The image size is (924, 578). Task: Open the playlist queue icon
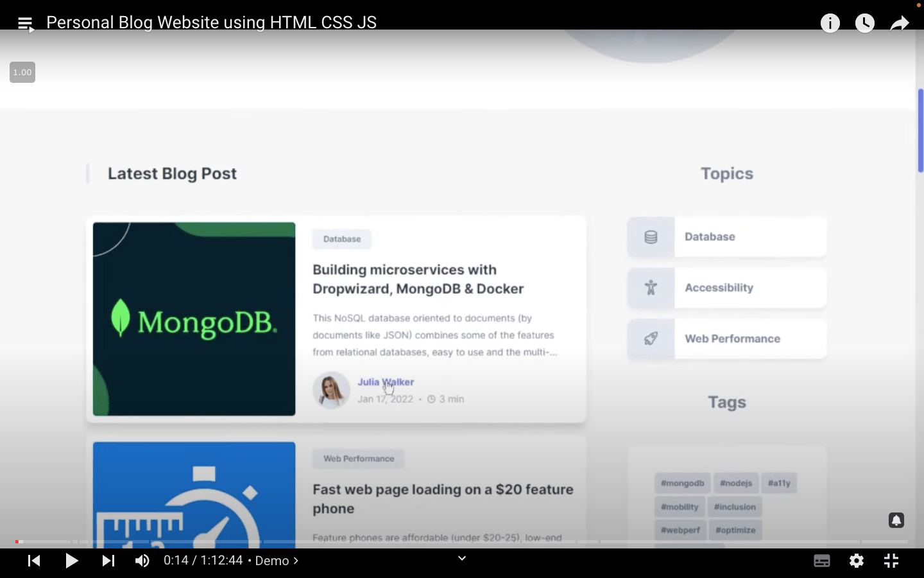point(26,24)
